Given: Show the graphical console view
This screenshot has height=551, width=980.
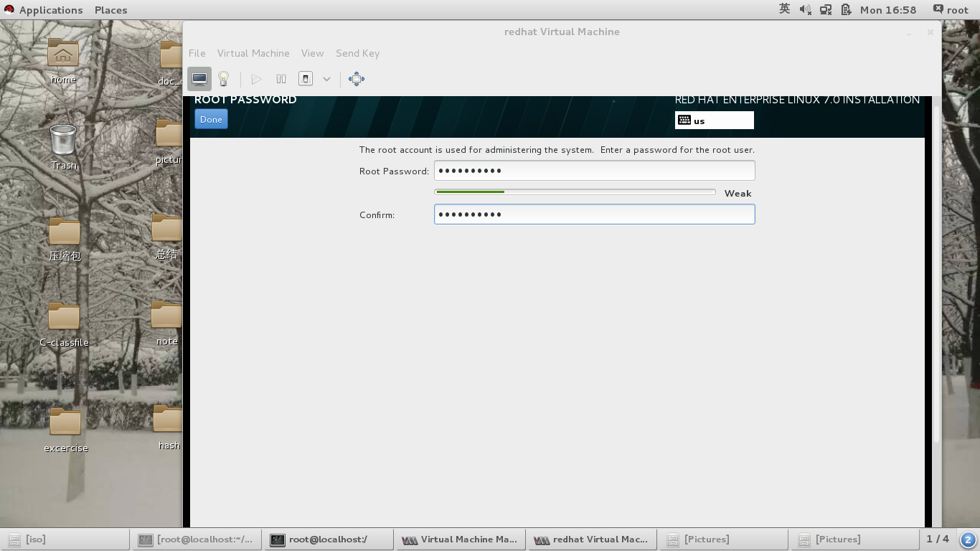Looking at the screenshot, I should click(x=199, y=79).
